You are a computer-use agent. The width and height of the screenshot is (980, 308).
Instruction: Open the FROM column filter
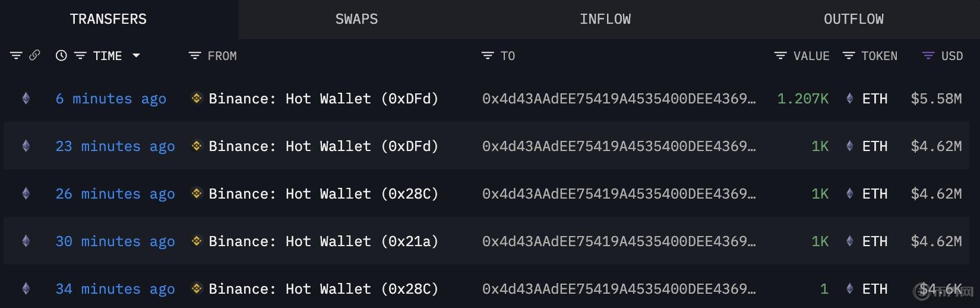click(195, 55)
